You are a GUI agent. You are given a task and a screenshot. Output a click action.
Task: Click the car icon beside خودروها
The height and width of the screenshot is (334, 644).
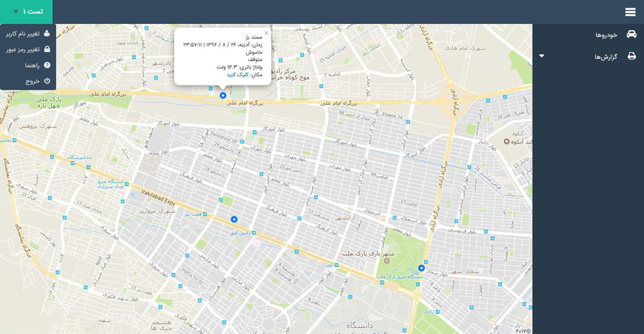click(x=631, y=34)
